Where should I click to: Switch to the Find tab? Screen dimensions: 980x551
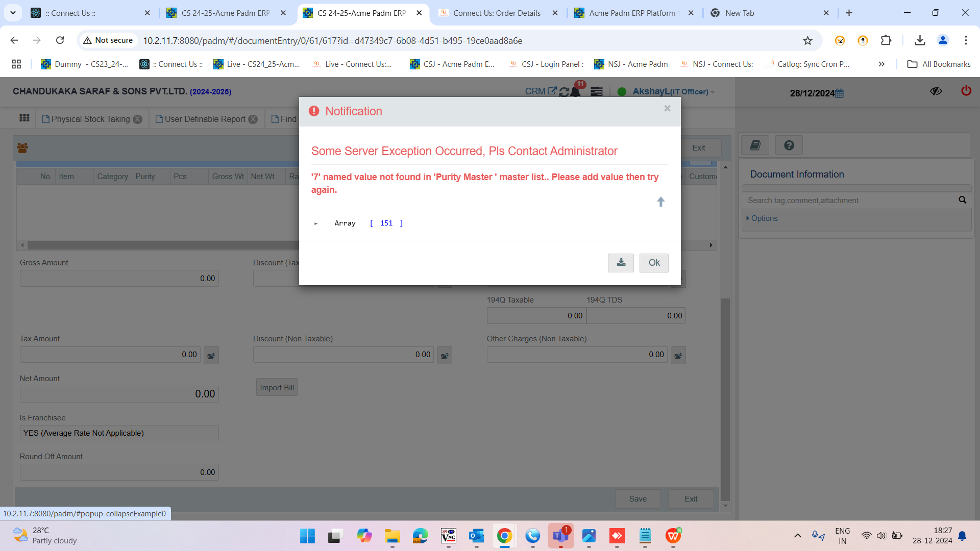click(x=284, y=119)
